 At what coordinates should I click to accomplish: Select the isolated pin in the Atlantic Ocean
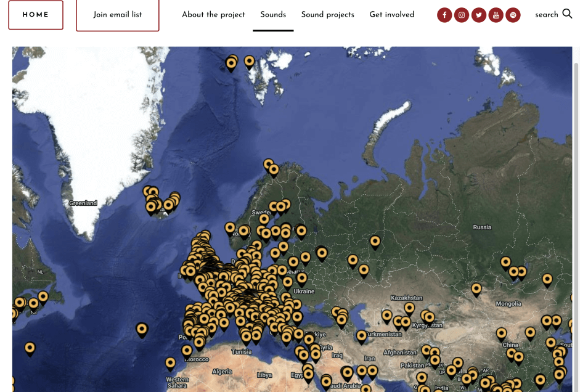[142, 330]
